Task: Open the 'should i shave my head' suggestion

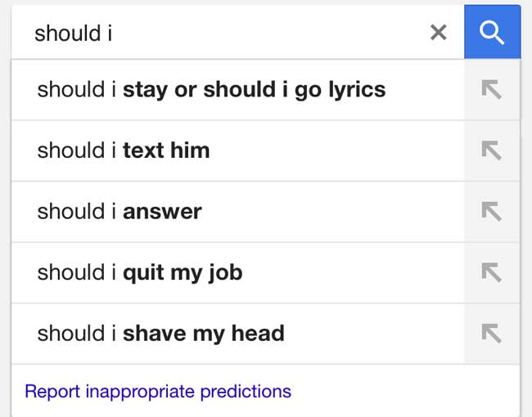Action: click(x=160, y=334)
